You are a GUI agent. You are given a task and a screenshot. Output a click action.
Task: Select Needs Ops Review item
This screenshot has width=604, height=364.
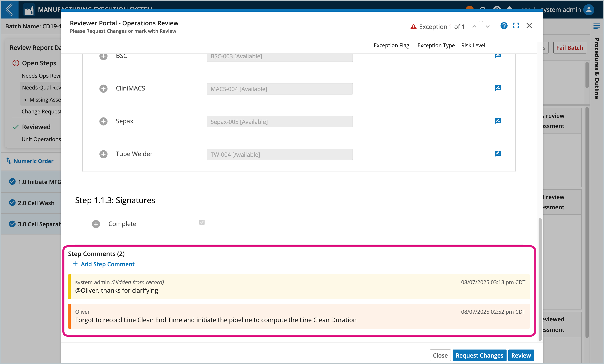pos(41,75)
